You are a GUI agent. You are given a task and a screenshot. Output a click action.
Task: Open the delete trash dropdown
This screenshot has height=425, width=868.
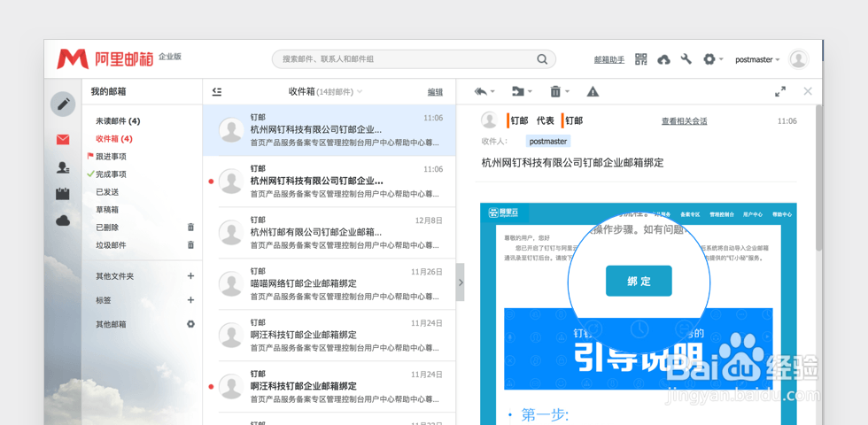click(559, 92)
